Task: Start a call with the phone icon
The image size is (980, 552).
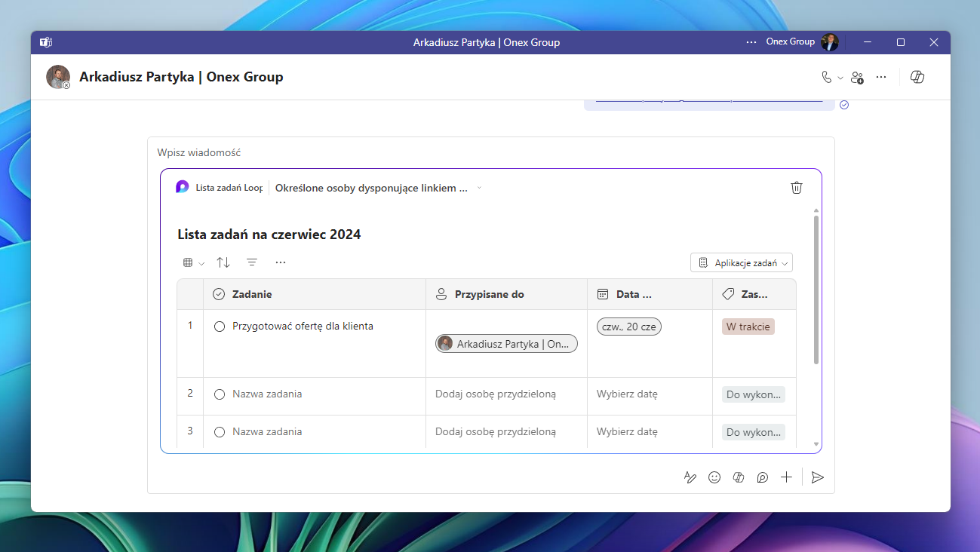Action: click(x=826, y=77)
